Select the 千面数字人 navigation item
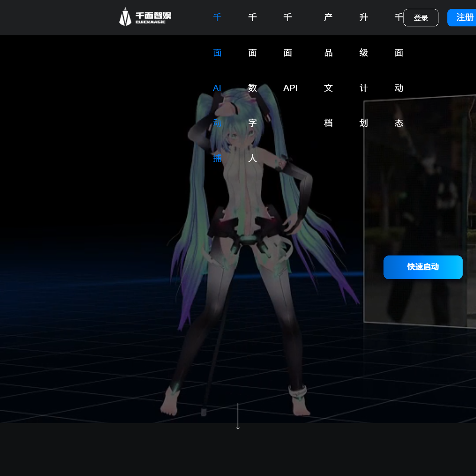The height and width of the screenshot is (476, 476). coord(253,88)
